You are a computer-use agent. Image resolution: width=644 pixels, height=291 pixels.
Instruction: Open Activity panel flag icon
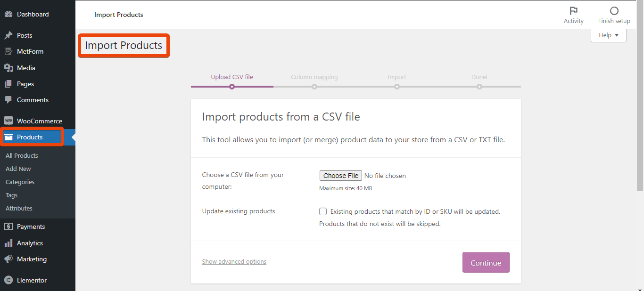click(573, 11)
